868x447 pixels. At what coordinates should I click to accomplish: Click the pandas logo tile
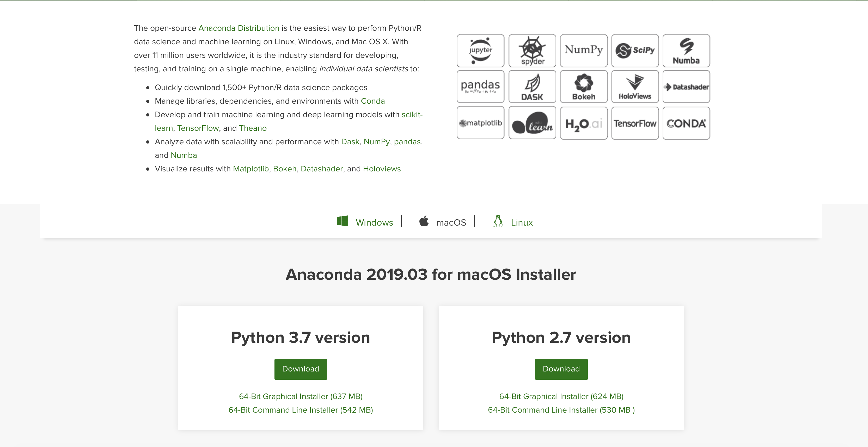(x=480, y=86)
